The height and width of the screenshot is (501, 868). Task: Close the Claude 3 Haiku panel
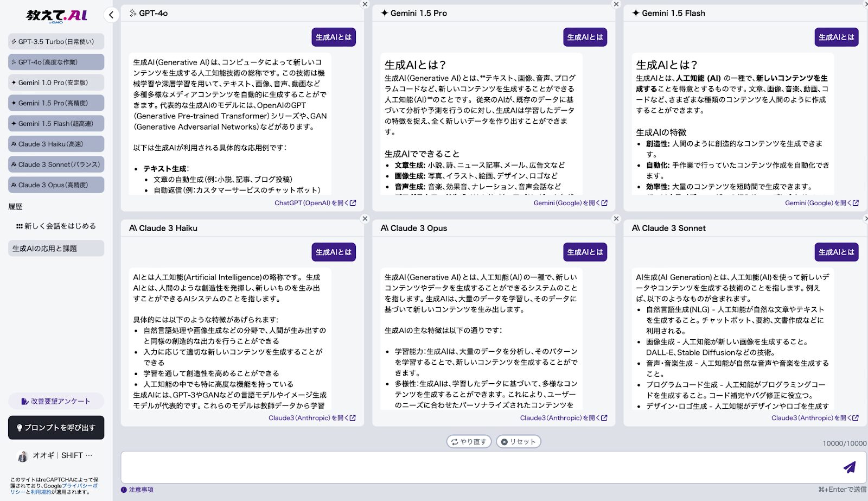click(365, 219)
